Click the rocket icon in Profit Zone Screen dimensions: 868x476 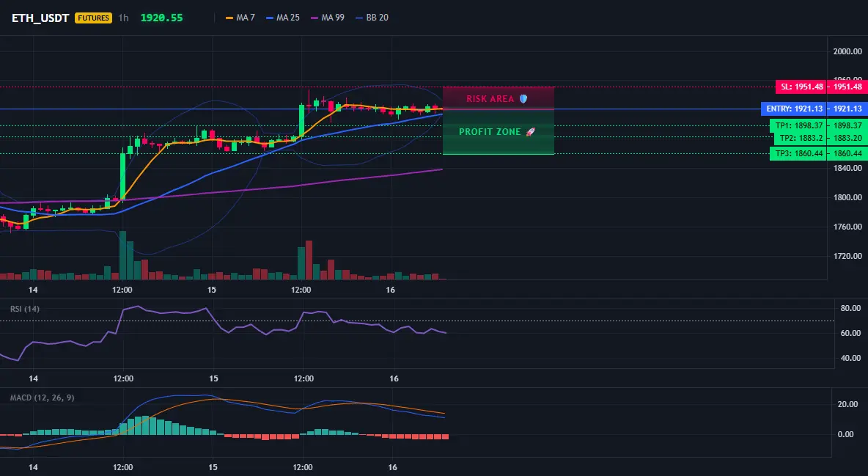tap(530, 132)
